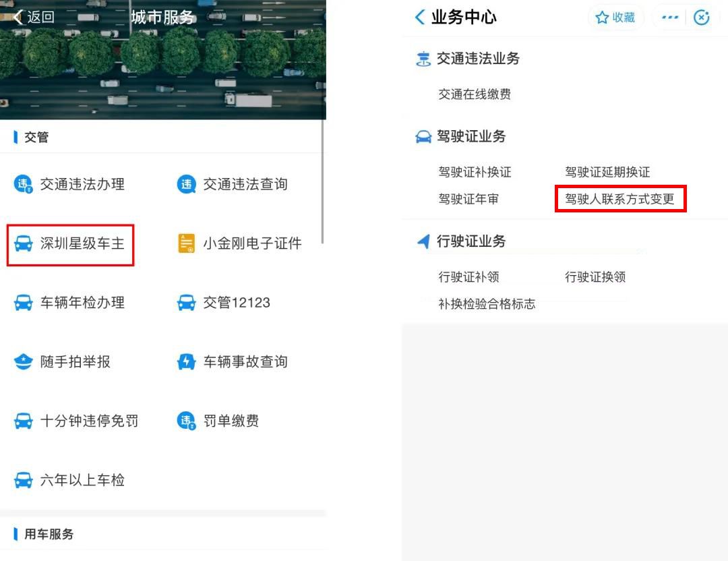
Task: Click the vertical scrollbar on 城市服务 page
Action: (x=323, y=182)
